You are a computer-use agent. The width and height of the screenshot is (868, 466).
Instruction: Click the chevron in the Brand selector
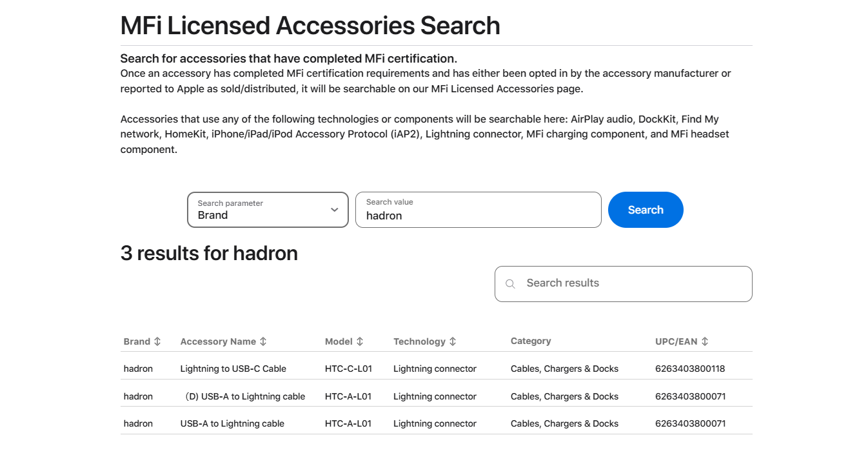point(334,210)
